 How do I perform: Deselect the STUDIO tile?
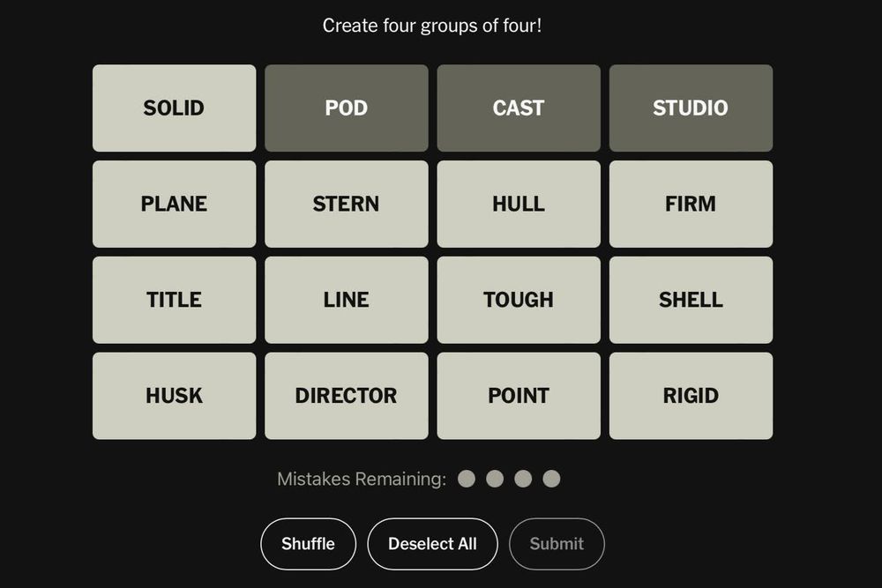[691, 108]
